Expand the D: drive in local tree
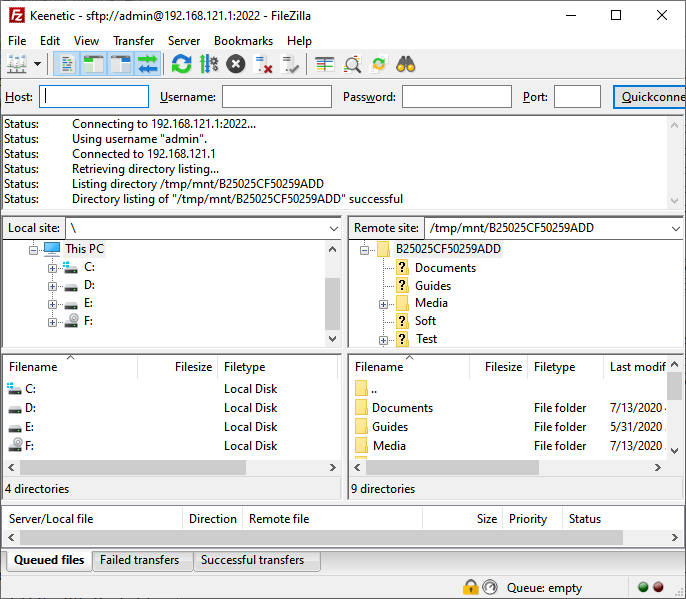 (x=52, y=286)
